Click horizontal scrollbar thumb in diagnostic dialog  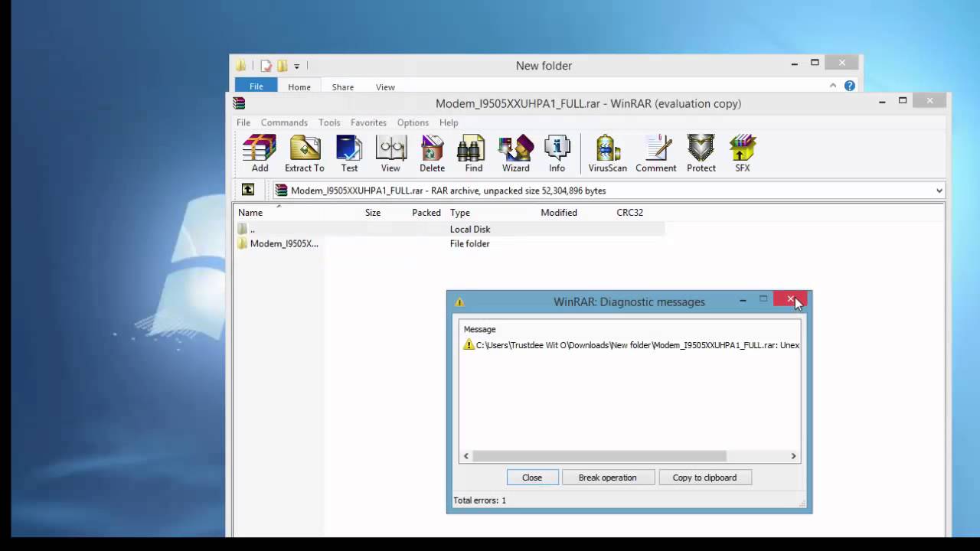click(599, 456)
